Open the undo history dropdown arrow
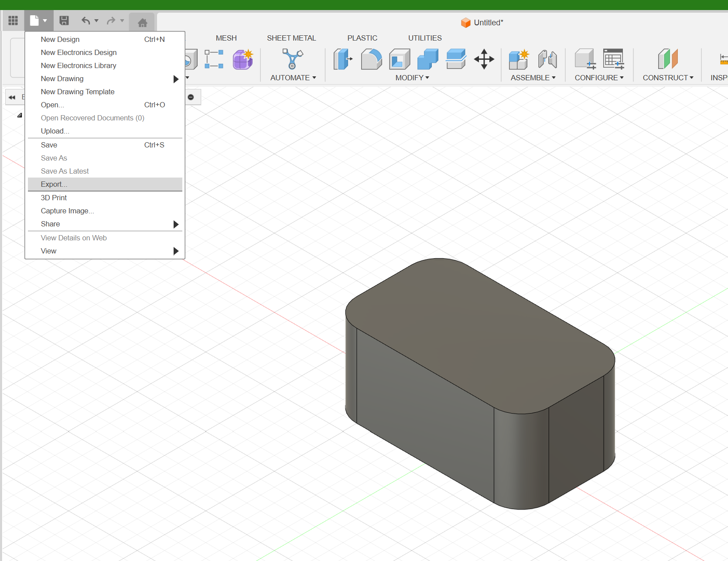The height and width of the screenshot is (561, 728). pos(96,21)
